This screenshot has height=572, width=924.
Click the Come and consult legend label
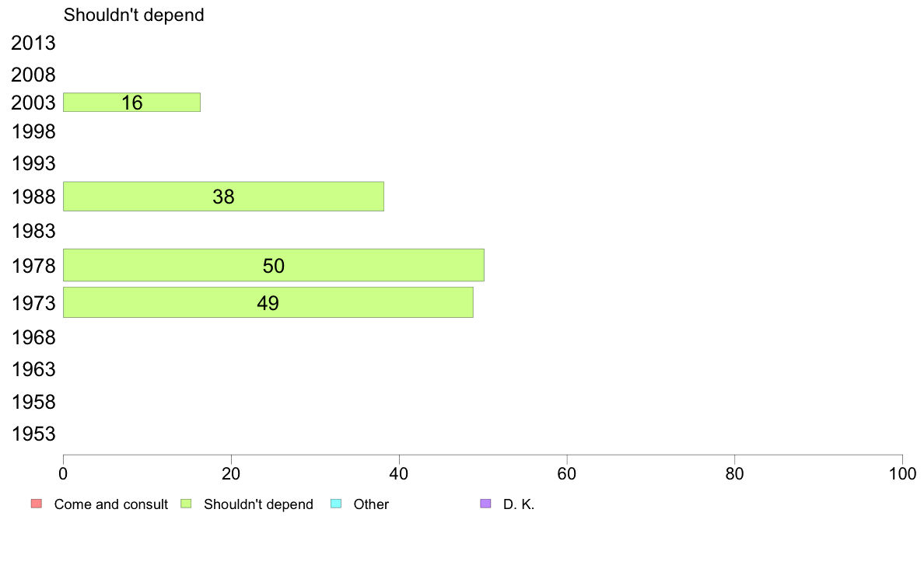click(110, 504)
